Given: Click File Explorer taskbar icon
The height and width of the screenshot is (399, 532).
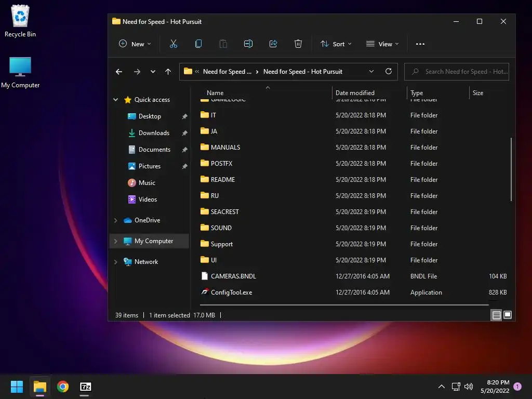Looking at the screenshot, I should (39, 387).
